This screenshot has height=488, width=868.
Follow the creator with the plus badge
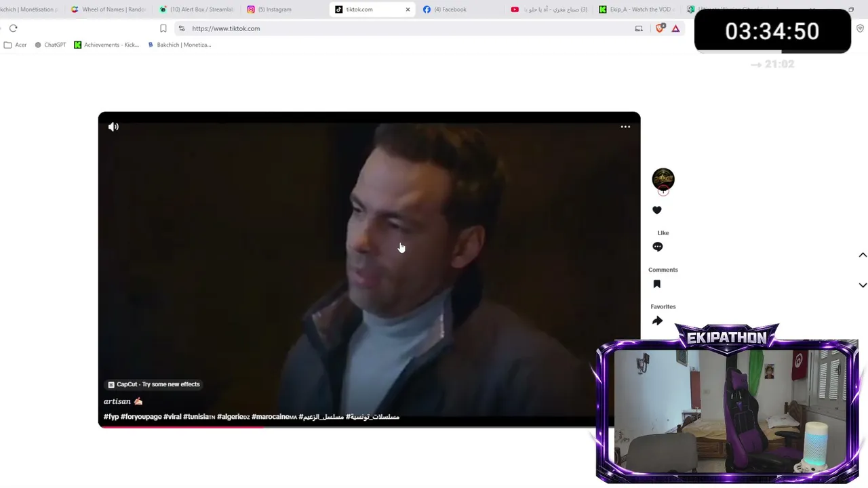pyautogui.click(x=663, y=192)
